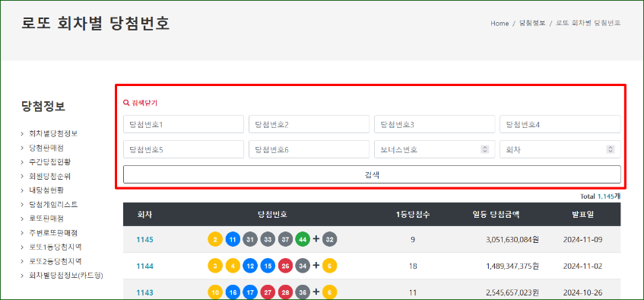Image resolution: width=644 pixels, height=300 pixels.
Task: Click the date 2024-11-09
Action: tap(583, 240)
